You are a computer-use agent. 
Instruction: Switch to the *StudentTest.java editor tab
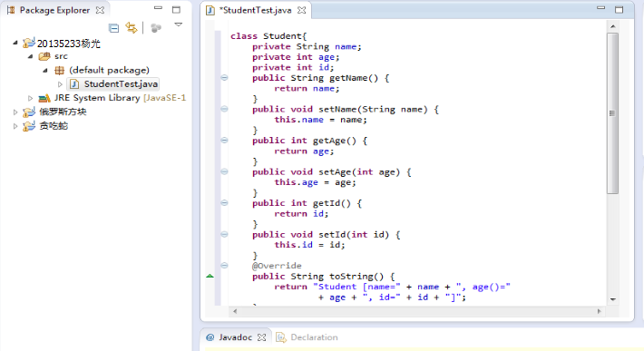pyautogui.click(x=255, y=10)
